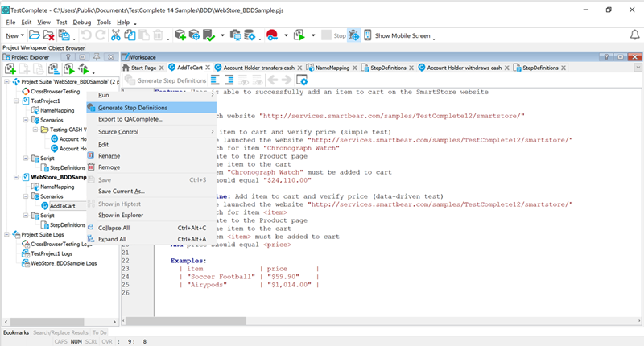
Task: Collapse the Project Suite 'WebStore_BDDSample' root node
Action: click(x=6, y=82)
